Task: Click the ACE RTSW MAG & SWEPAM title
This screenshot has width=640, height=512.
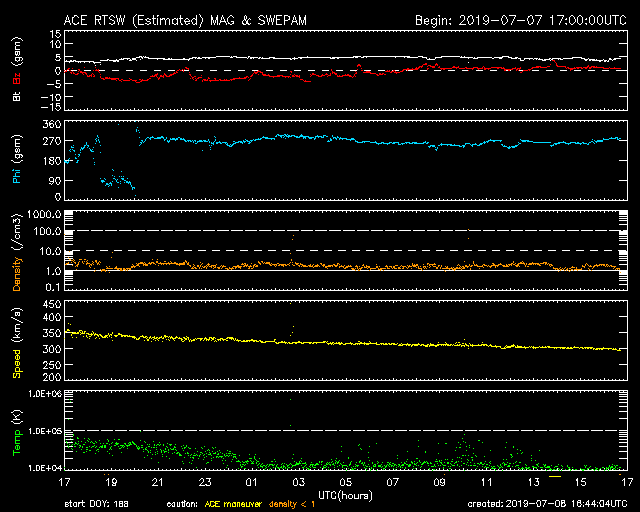Action: [185, 20]
